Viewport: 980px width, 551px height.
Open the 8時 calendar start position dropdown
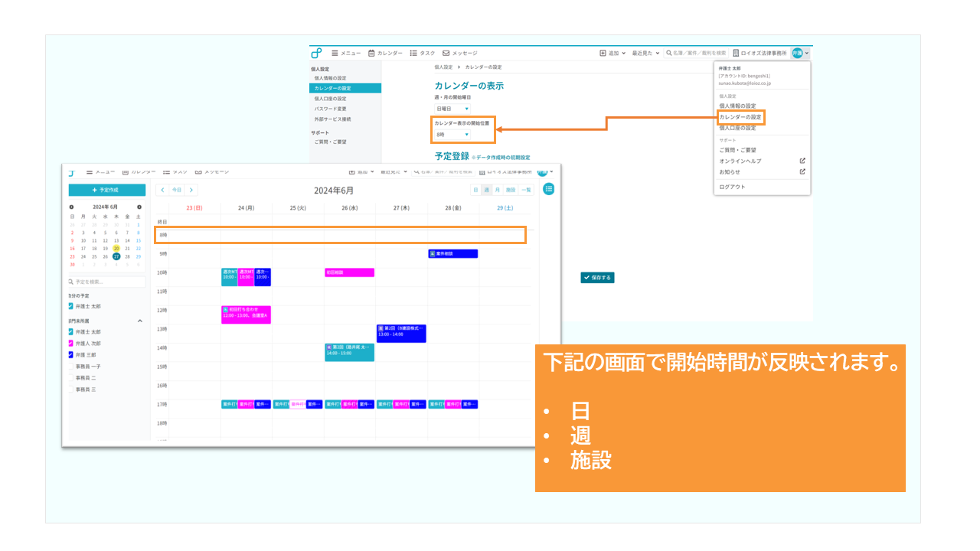[452, 135]
